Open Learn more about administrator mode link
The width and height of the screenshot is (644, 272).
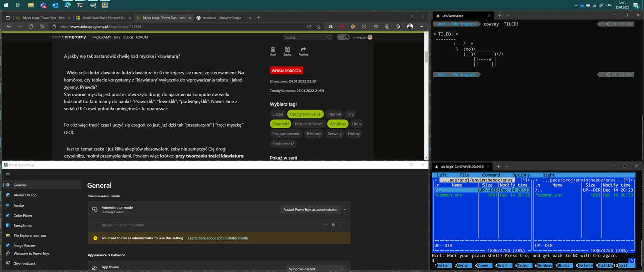(x=218, y=238)
